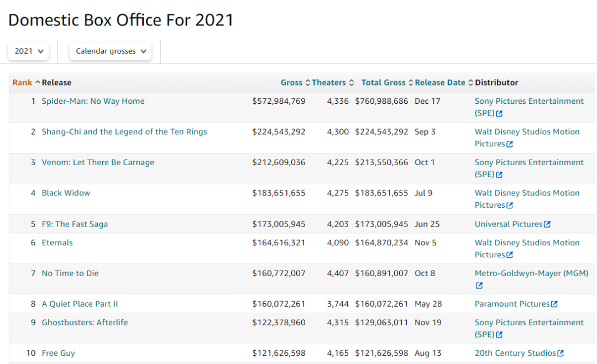This screenshot has width=597, height=364.
Task: Click external link icon beside Paramount Pictures
Action: click(x=554, y=304)
